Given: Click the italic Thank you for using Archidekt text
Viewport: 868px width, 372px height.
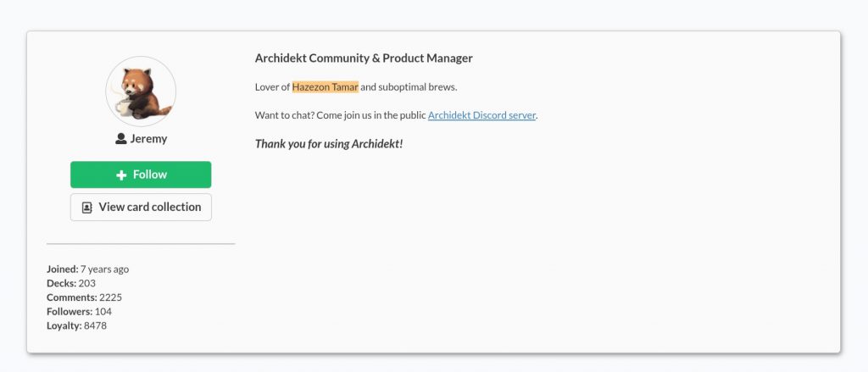Looking at the screenshot, I should coord(329,143).
